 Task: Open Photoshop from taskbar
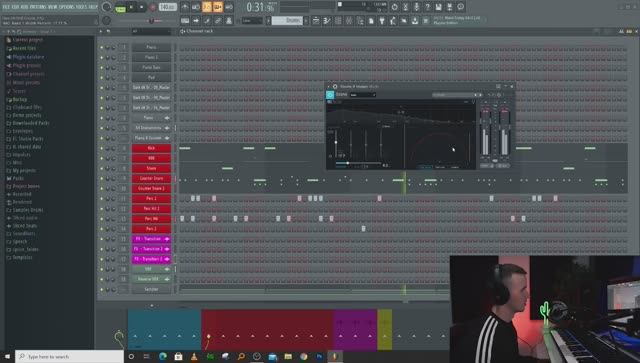coord(319,356)
